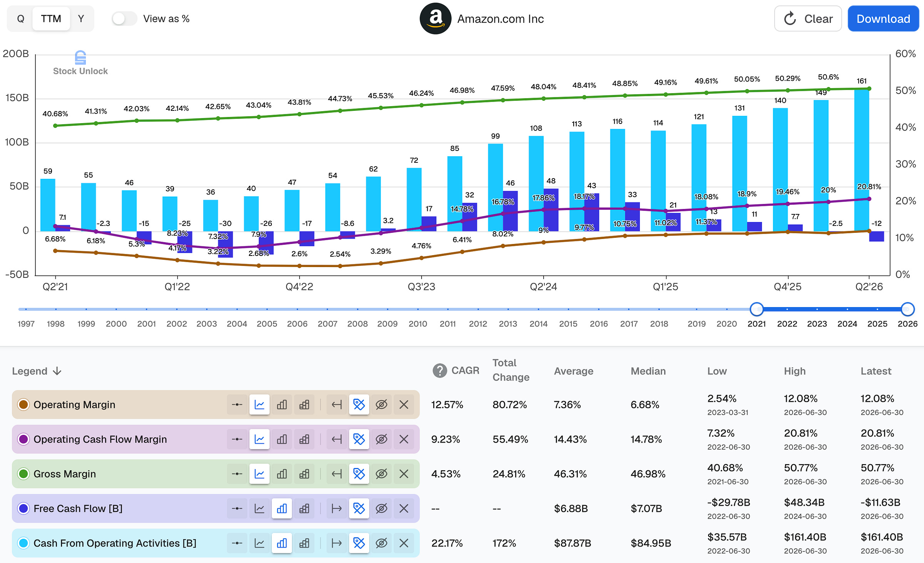Switch Free Cash Flow to line chart
The height and width of the screenshot is (563, 924).
coord(259,508)
